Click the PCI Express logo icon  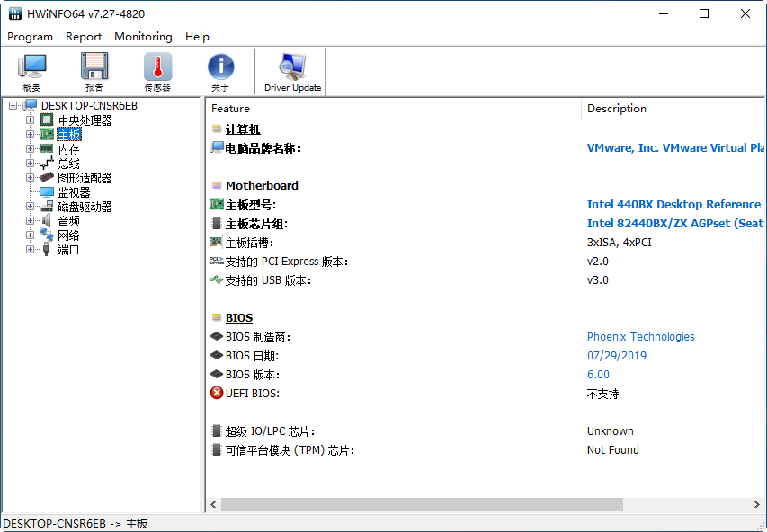coord(217,261)
